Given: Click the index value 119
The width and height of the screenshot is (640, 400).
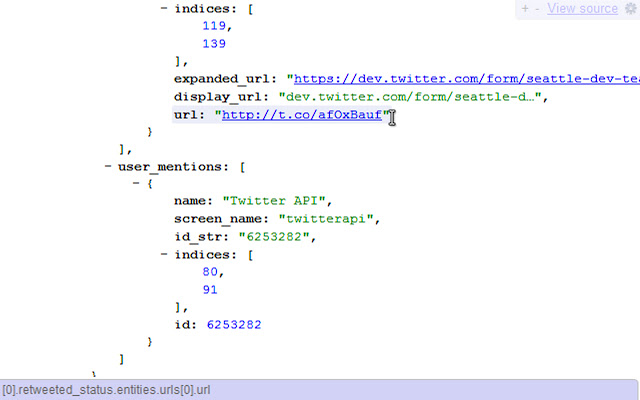Looking at the screenshot, I should pos(214,26).
